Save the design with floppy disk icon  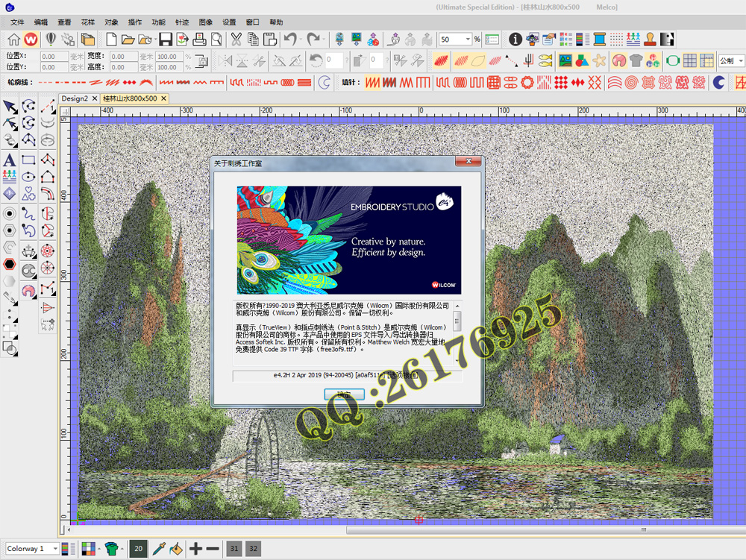[x=165, y=40]
